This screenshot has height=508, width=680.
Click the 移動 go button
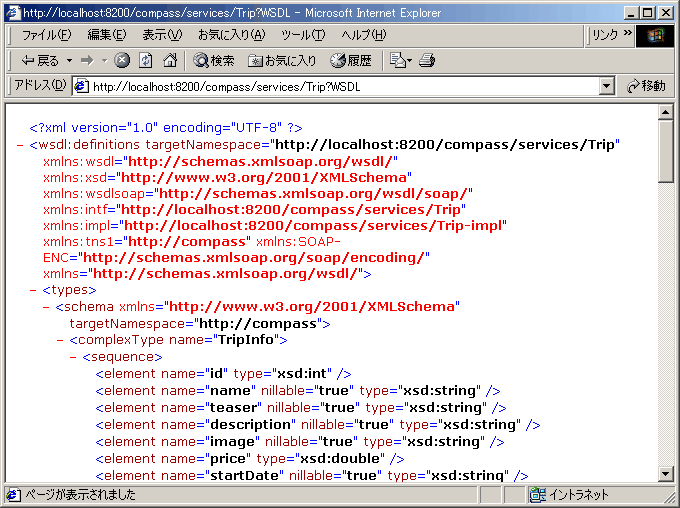[646, 86]
